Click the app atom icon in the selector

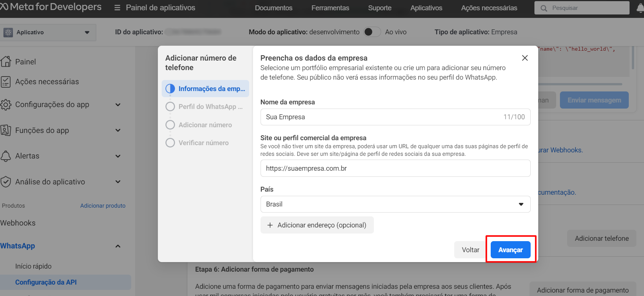[x=8, y=32]
